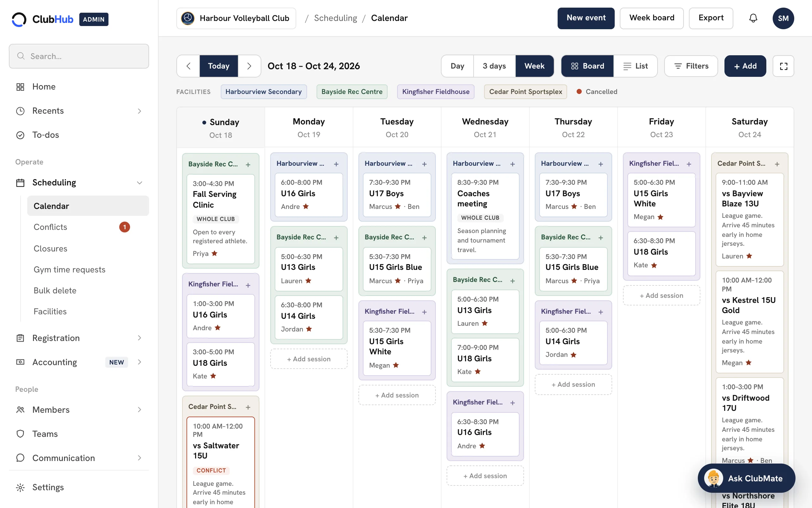Open the Ask ClubMate assistant

click(746, 478)
